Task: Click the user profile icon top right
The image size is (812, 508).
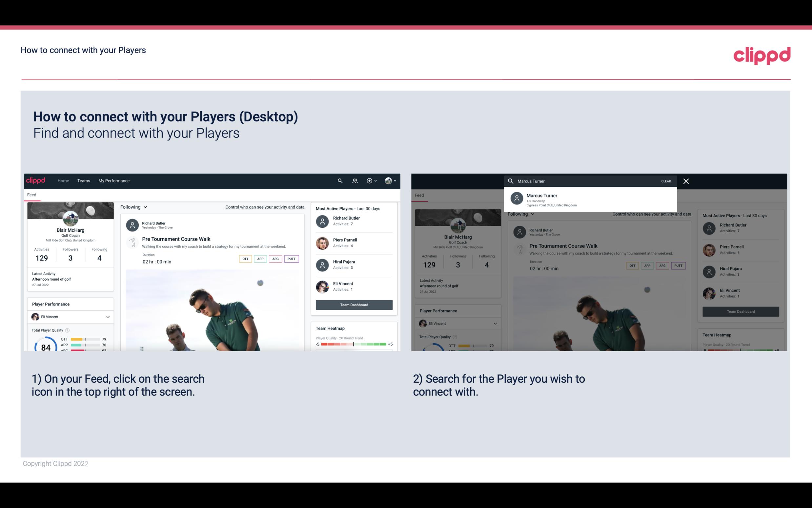Action: (389, 181)
